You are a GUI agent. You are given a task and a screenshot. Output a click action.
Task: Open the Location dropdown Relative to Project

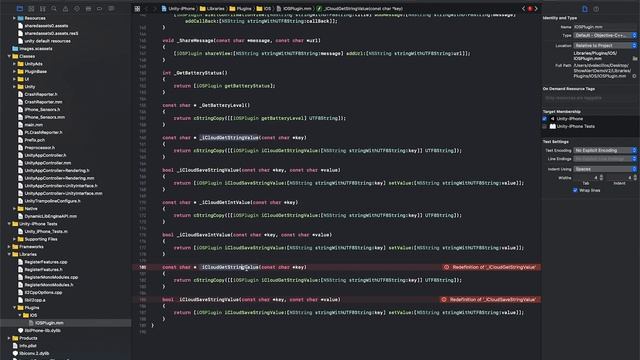[605, 46]
